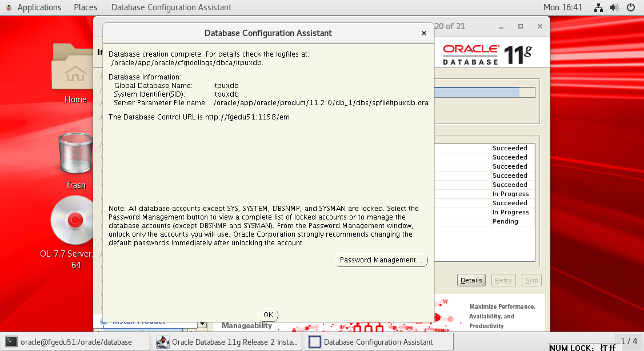Minimize the installer window
Image resolution: width=644 pixels, height=351 pixels.
click(501, 27)
